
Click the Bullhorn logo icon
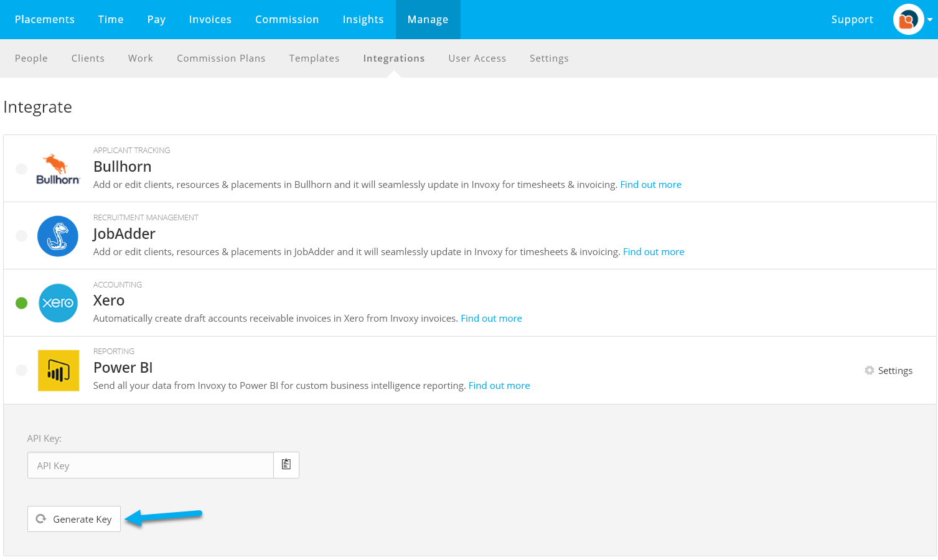point(58,169)
